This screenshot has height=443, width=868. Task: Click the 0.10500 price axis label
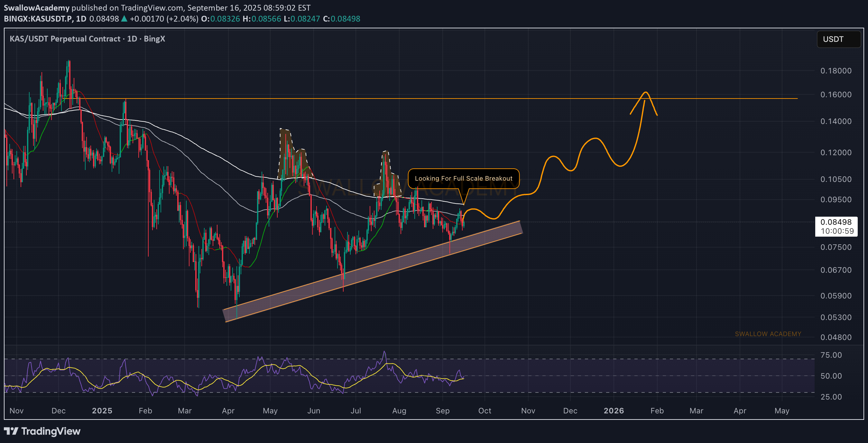coord(836,179)
